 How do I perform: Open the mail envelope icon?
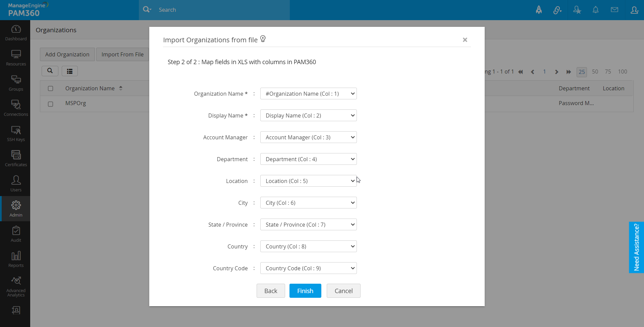(614, 10)
